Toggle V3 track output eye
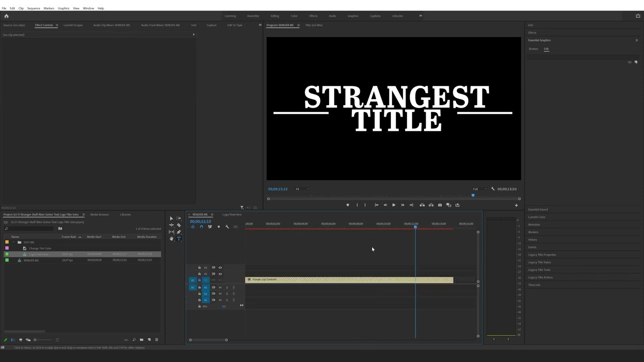Screen dimensions: 644x362 (x=220, y=267)
